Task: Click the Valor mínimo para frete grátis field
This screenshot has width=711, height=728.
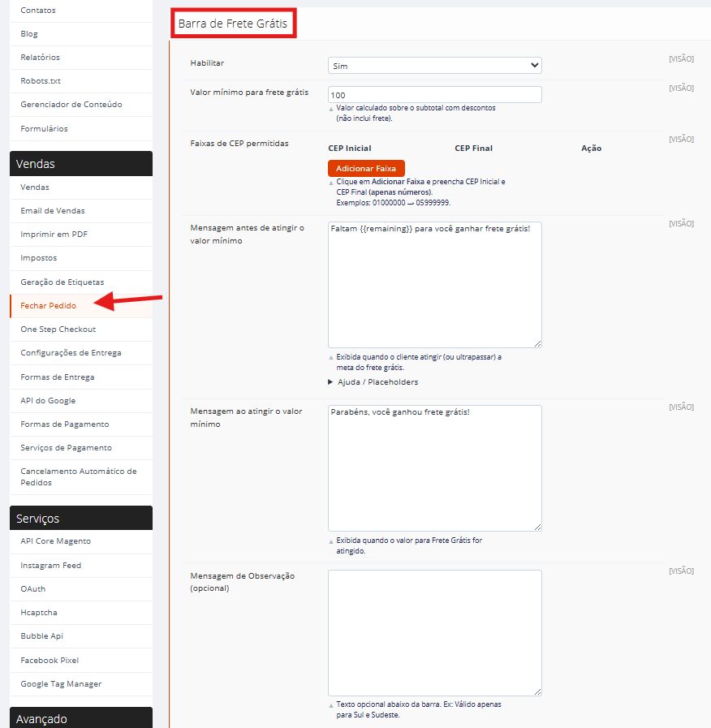Action: 434,95
